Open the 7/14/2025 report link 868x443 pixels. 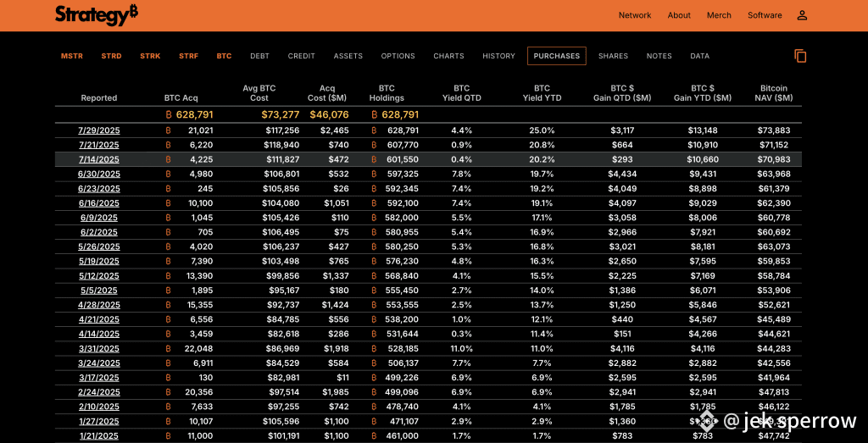coord(99,159)
